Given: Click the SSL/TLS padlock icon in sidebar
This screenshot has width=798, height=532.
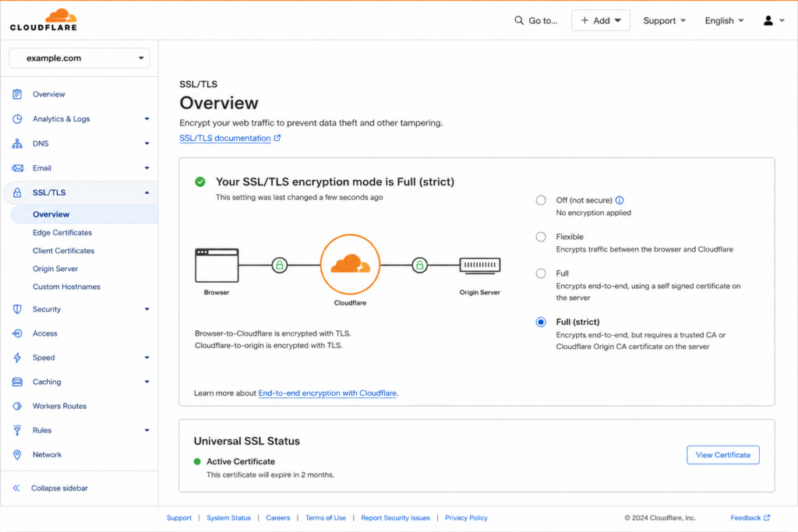Looking at the screenshot, I should pos(17,192).
